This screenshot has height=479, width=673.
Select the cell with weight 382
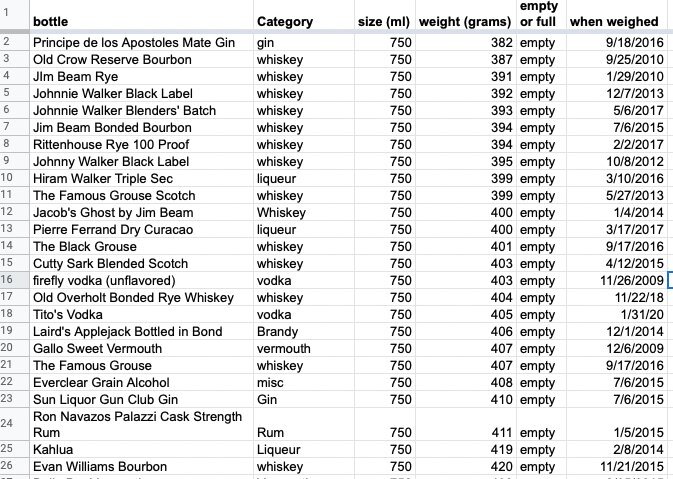click(x=465, y=43)
